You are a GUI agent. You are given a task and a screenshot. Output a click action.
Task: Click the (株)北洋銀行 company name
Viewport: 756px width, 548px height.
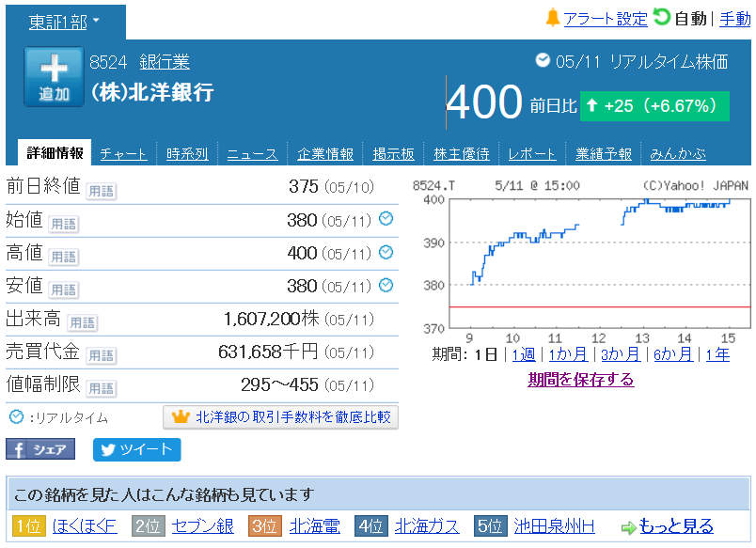(152, 92)
